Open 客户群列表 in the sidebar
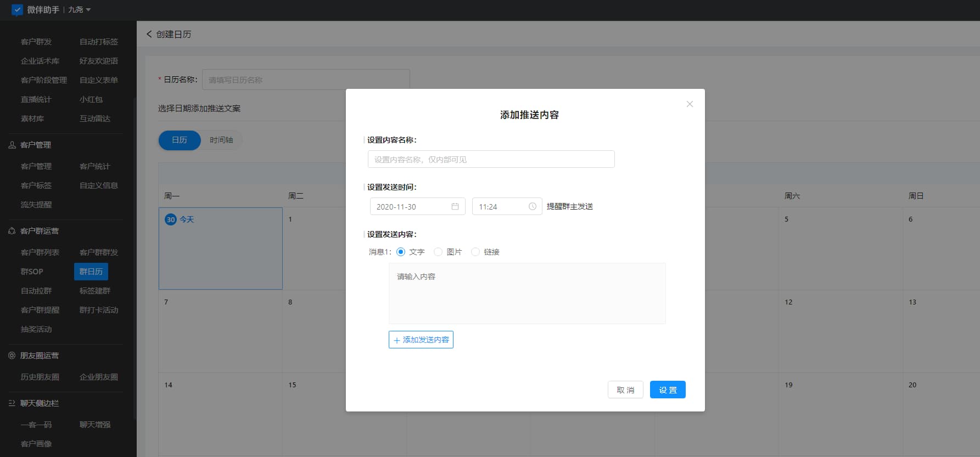This screenshot has width=980, height=457. coord(40,252)
